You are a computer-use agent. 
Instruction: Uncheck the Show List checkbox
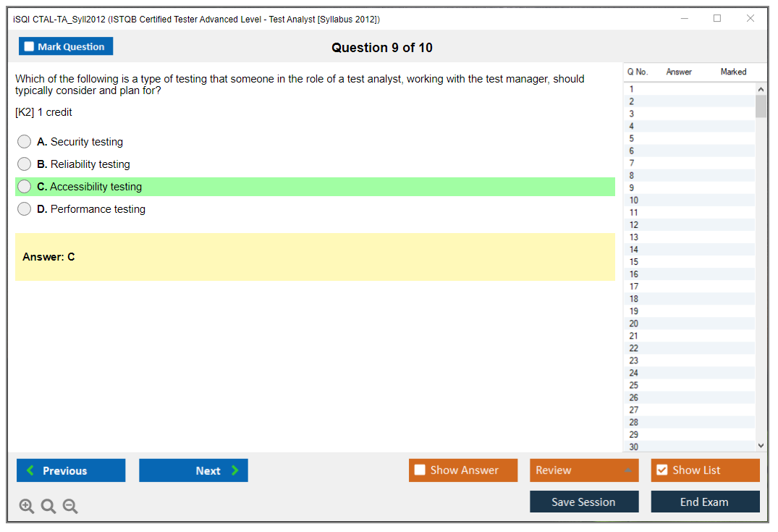(x=661, y=470)
